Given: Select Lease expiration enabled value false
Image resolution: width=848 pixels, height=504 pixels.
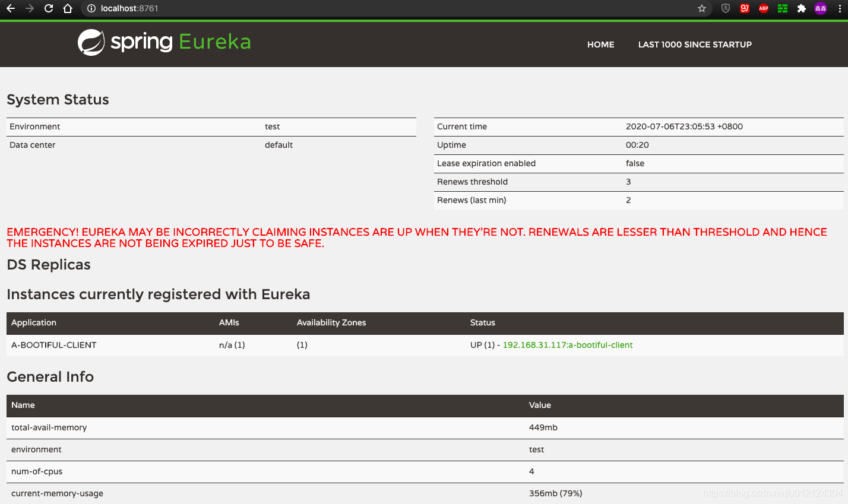Looking at the screenshot, I should coord(635,163).
